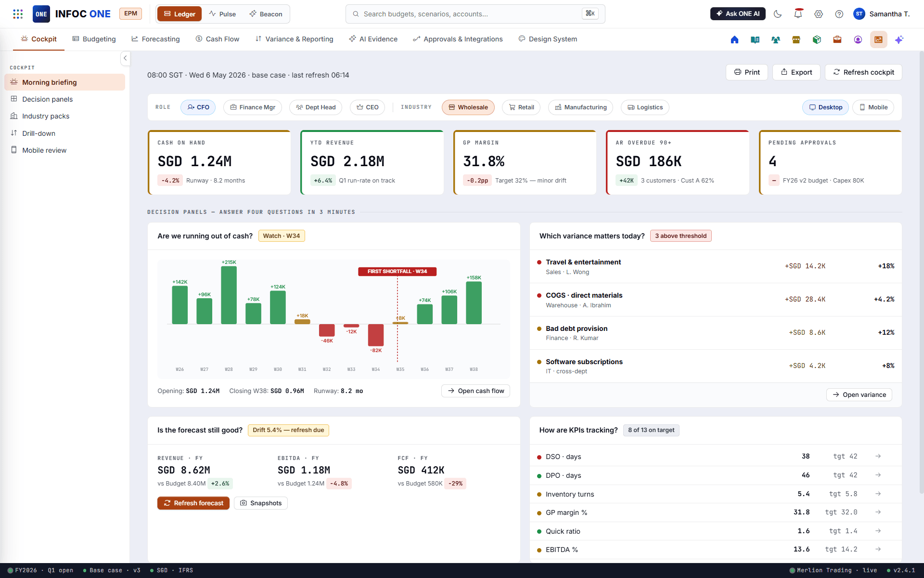Open the DSO · days row arrow

point(878,457)
